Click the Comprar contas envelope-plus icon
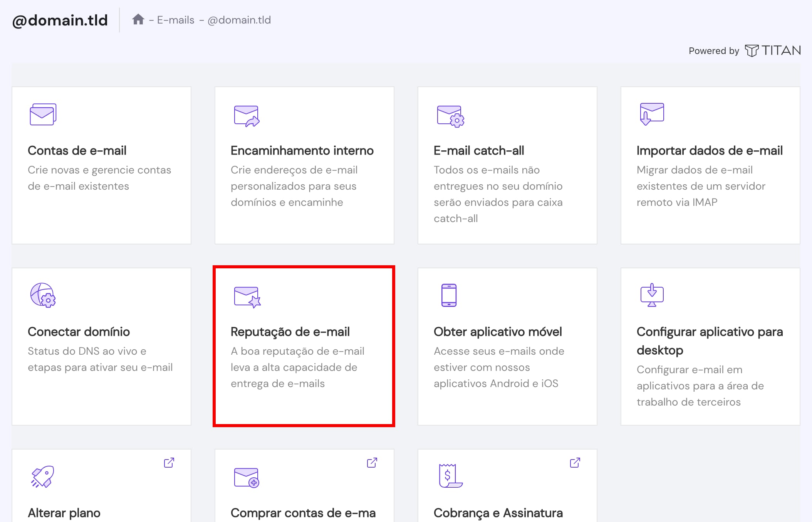 click(247, 478)
